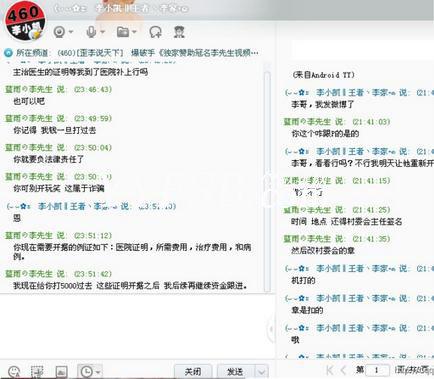Click the 发送 button
This screenshot has height=379, width=434.
pos(235,371)
